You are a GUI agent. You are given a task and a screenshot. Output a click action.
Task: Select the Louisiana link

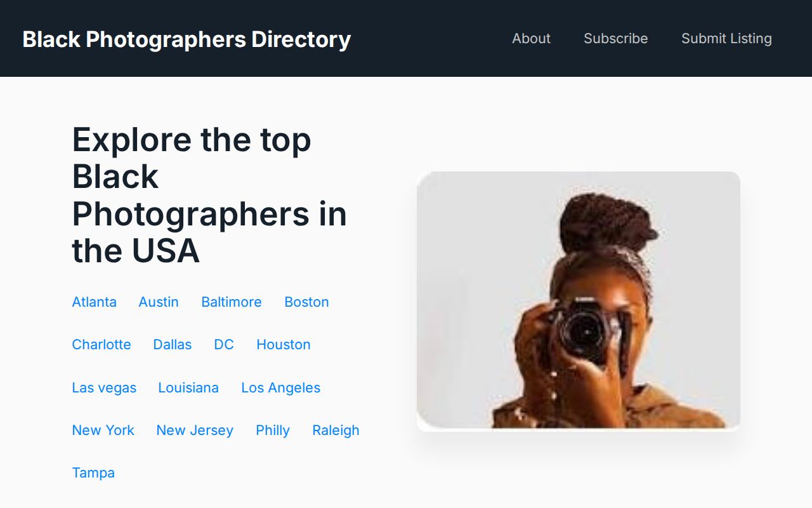pyautogui.click(x=188, y=387)
